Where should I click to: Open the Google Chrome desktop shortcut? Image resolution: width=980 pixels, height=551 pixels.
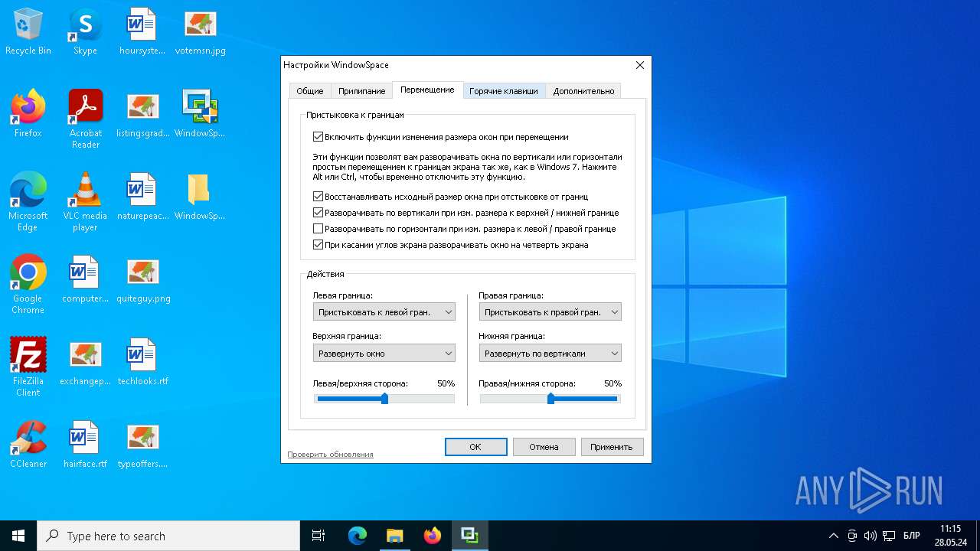click(28, 285)
